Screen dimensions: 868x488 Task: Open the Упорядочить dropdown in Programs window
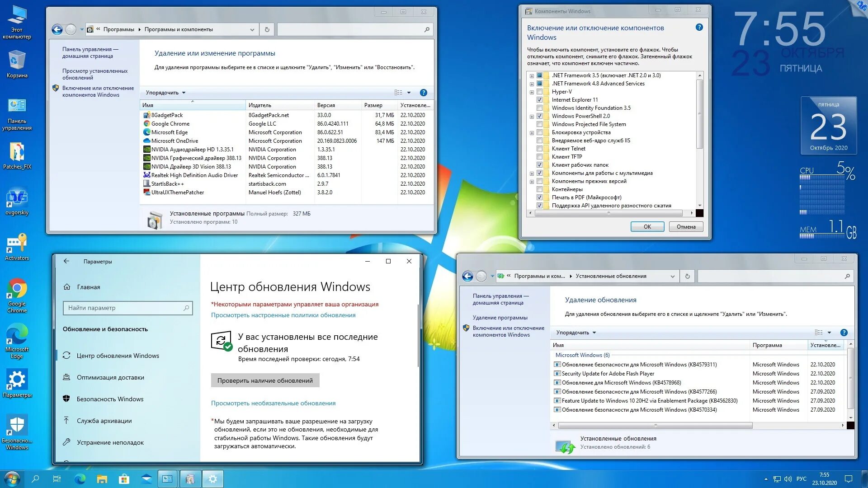tap(165, 93)
